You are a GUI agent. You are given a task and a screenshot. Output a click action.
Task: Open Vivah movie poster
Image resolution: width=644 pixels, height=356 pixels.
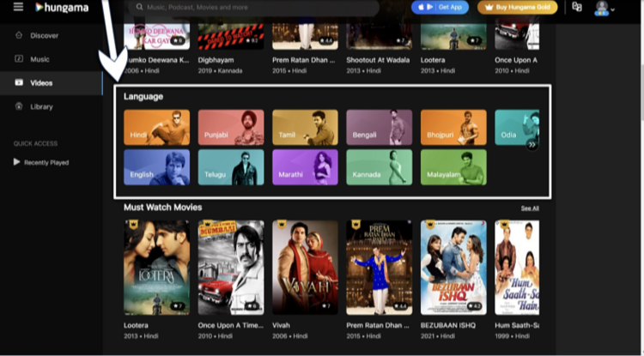(x=305, y=268)
